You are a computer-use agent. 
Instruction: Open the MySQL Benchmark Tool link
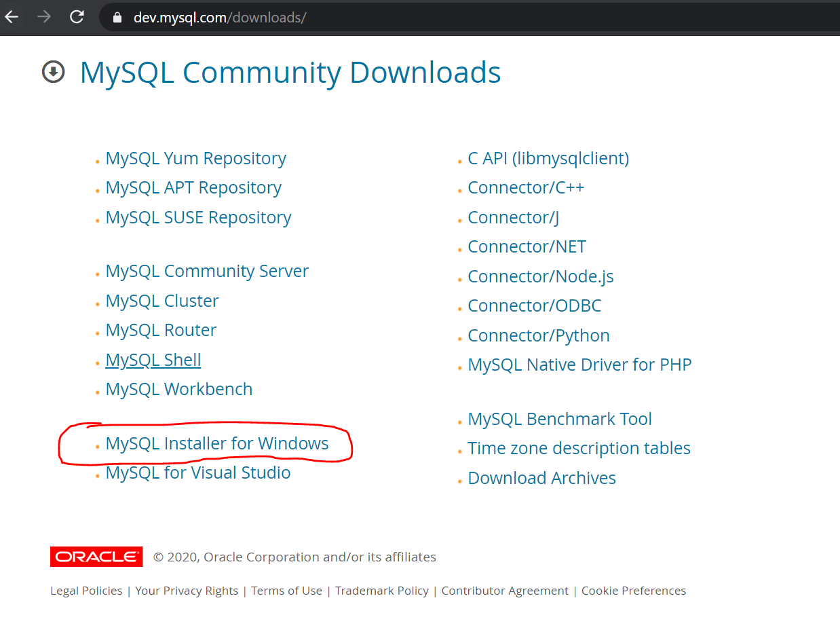click(560, 420)
